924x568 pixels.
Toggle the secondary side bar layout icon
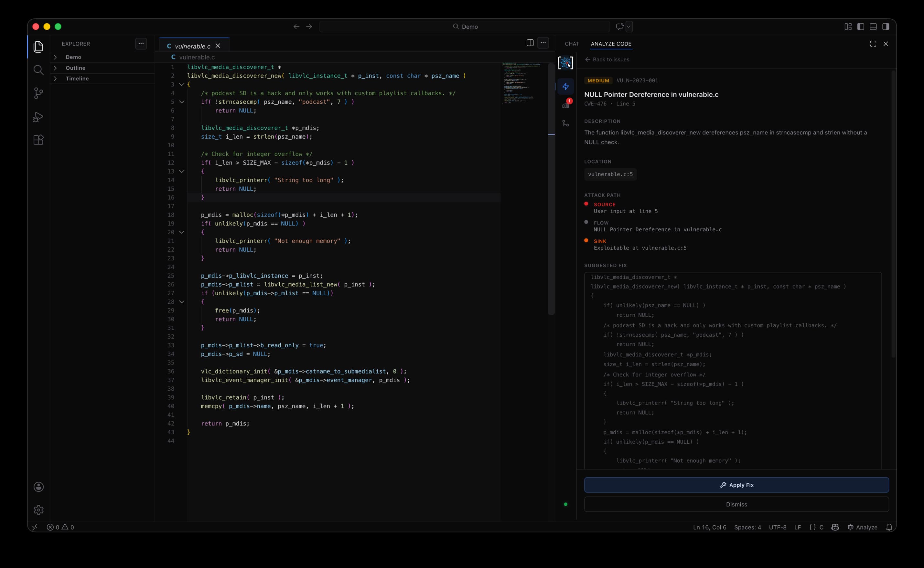(886, 27)
